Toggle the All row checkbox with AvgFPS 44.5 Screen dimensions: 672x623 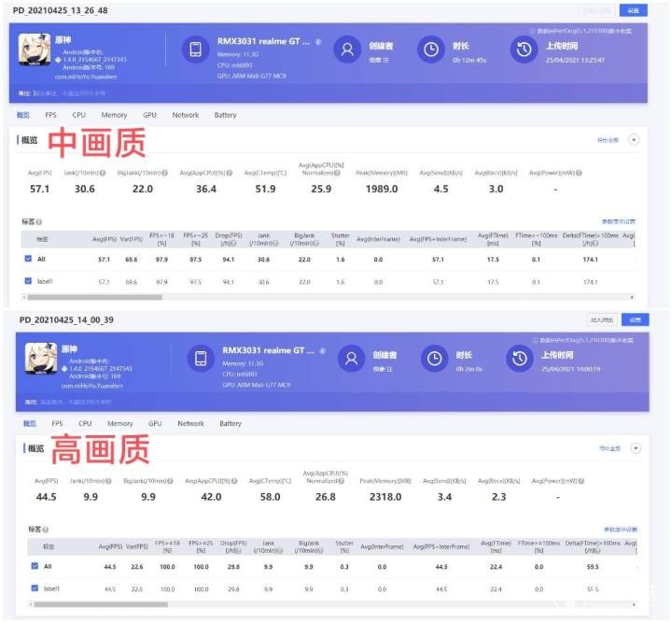click(35, 566)
